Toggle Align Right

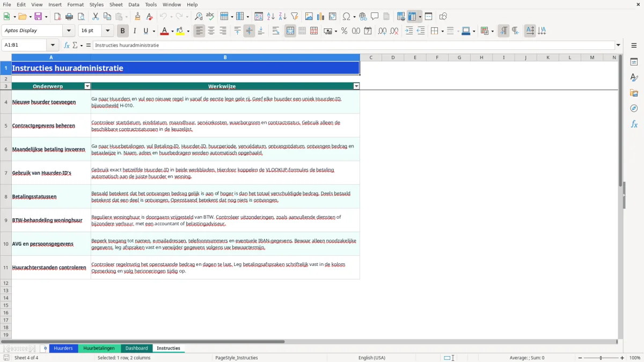click(x=223, y=31)
